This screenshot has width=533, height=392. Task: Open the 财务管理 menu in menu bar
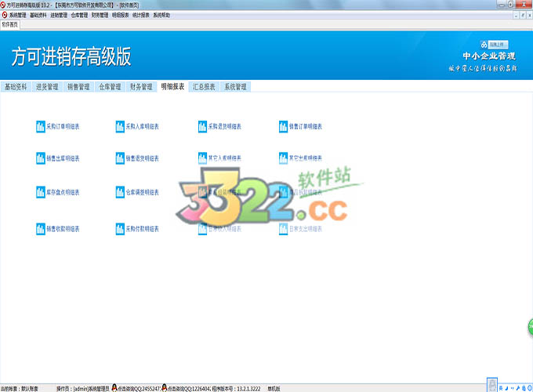point(100,15)
